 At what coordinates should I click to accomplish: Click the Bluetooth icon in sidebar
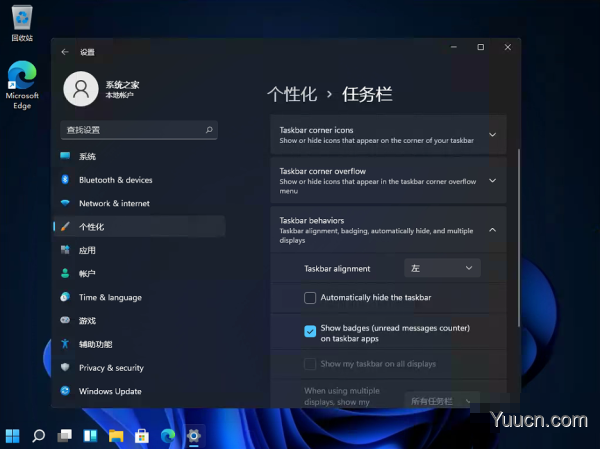[x=65, y=179]
